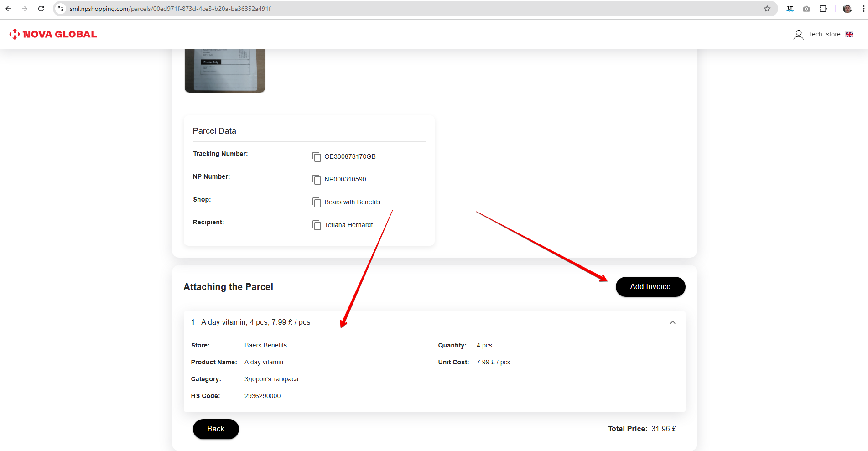
Task: Copy the tracking number OE330878170GB
Action: 317,157
